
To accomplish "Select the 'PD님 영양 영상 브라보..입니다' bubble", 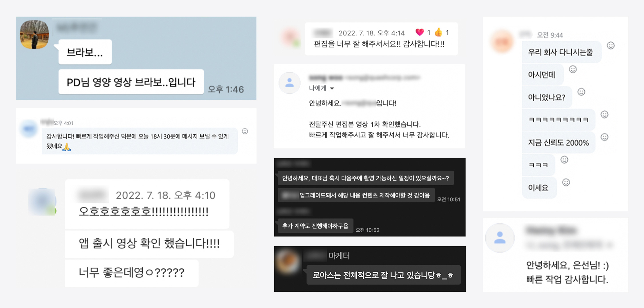I will point(131,82).
